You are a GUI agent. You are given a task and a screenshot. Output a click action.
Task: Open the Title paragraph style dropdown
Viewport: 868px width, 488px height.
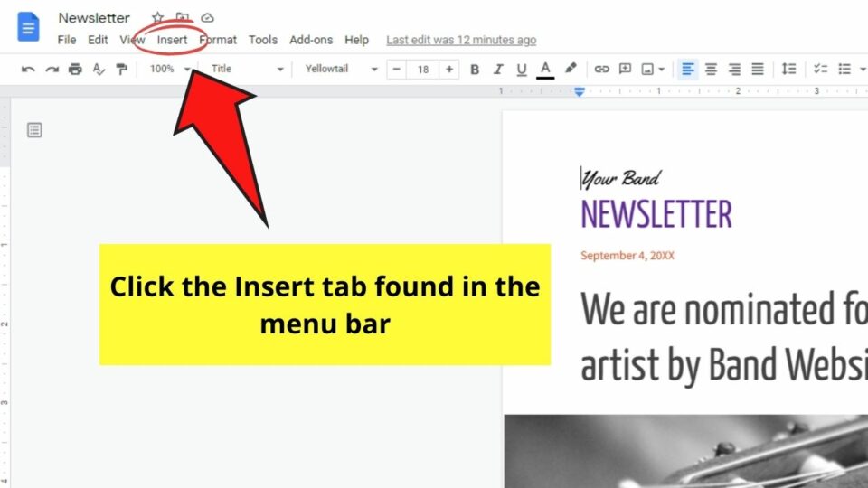247,69
